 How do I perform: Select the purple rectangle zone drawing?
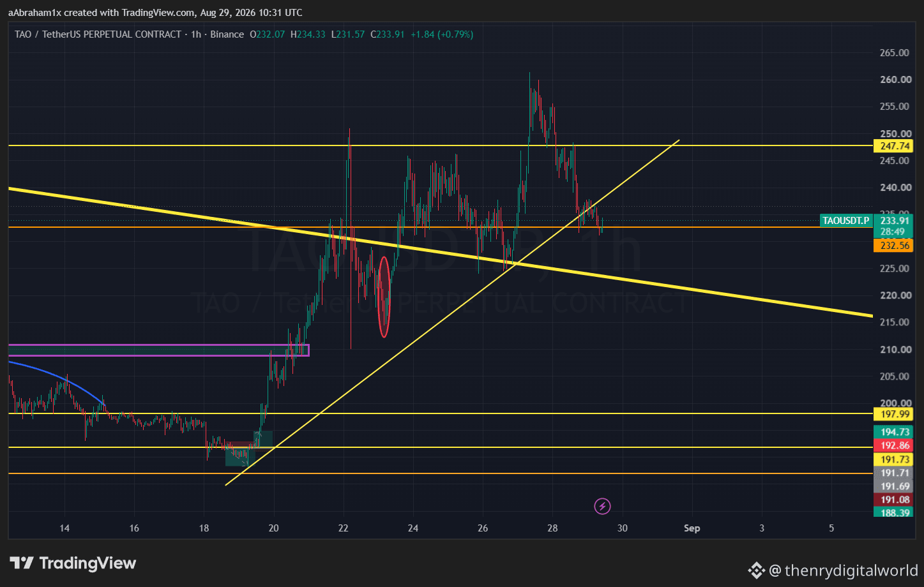(x=158, y=350)
